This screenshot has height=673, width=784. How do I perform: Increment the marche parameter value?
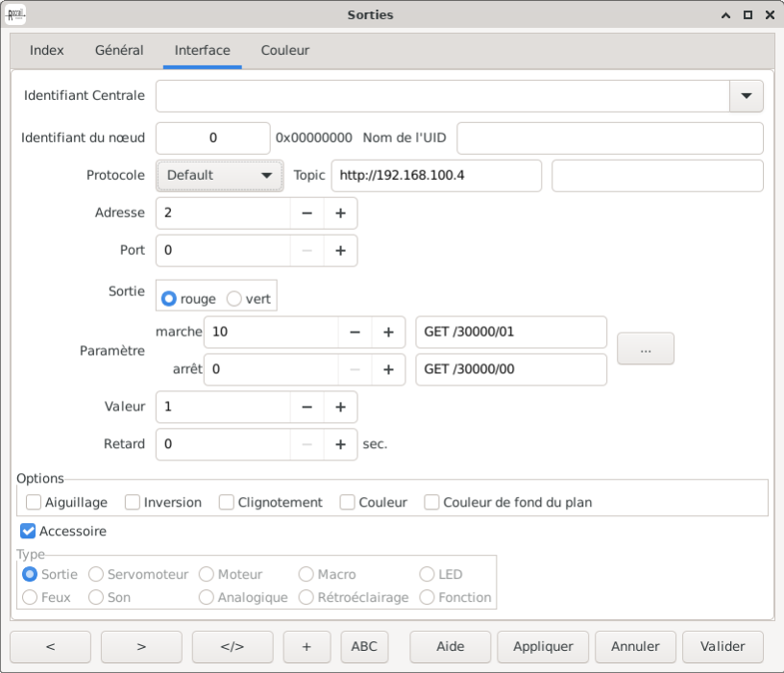click(388, 332)
